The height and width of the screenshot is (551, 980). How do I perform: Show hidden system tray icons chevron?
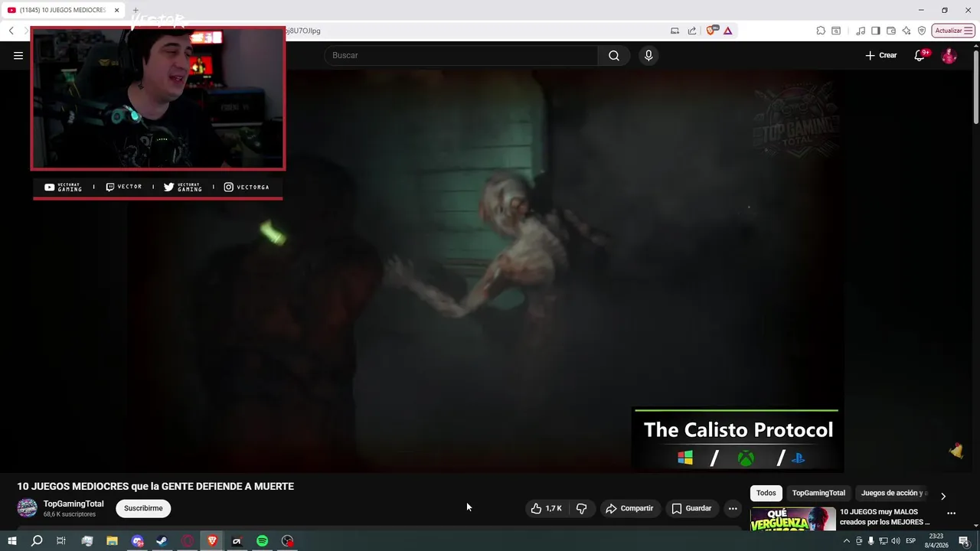tap(847, 541)
